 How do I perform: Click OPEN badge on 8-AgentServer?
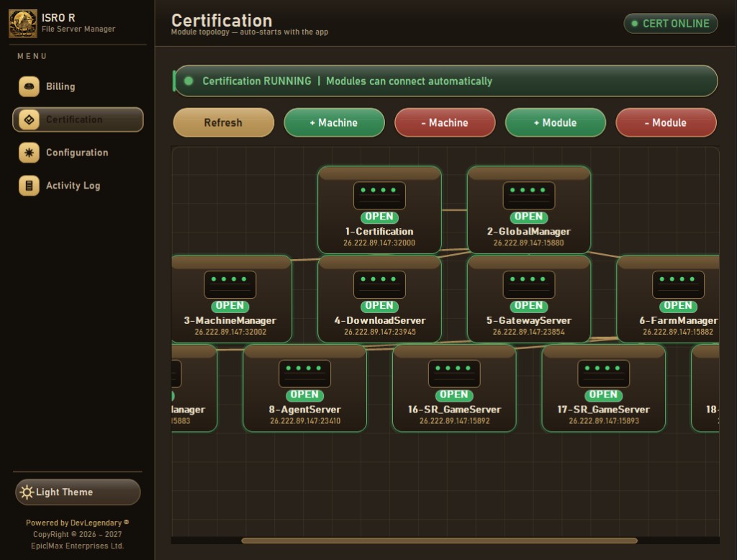point(304,395)
